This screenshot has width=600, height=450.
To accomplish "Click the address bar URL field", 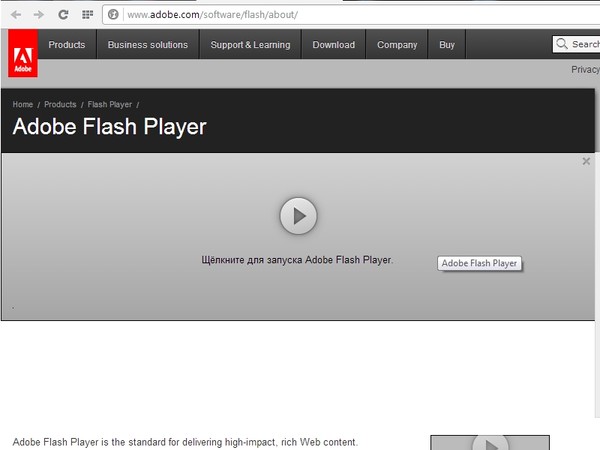I will (x=351, y=15).
